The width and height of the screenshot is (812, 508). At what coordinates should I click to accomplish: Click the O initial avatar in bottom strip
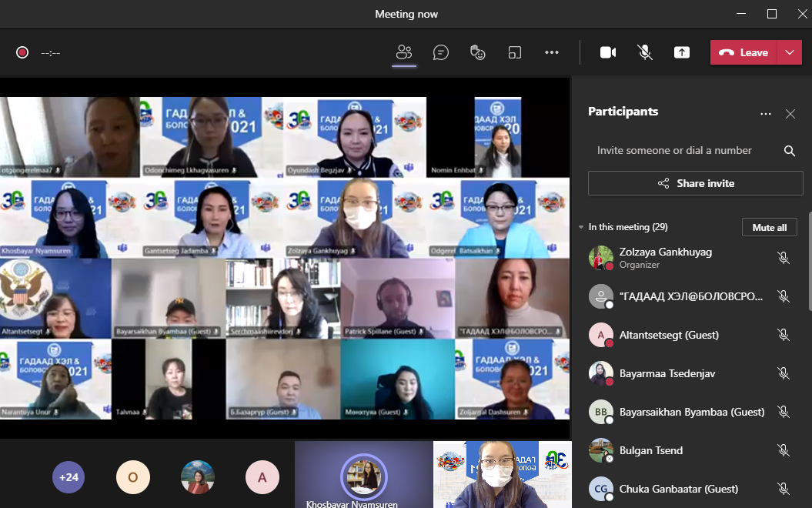tap(133, 477)
